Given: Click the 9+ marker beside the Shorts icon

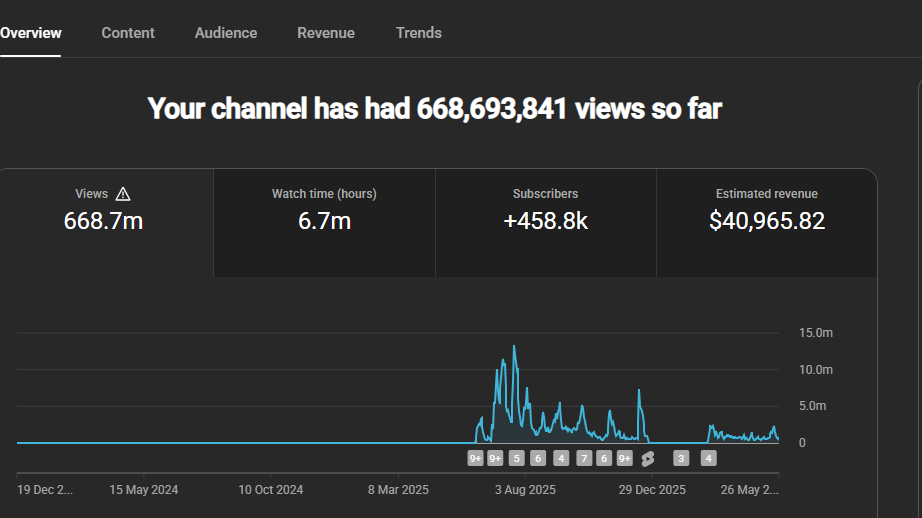Looking at the screenshot, I should (x=624, y=459).
